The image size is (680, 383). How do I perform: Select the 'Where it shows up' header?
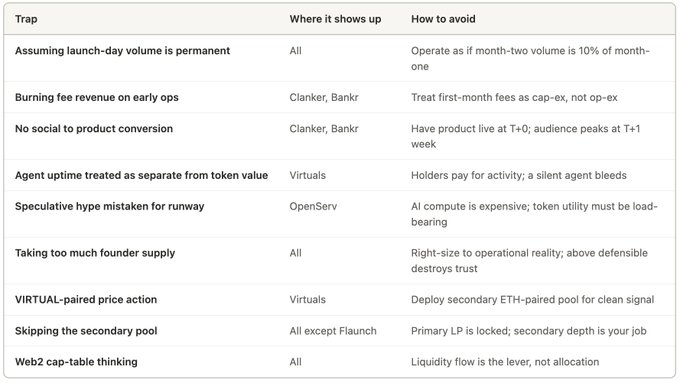(x=335, y=19)
